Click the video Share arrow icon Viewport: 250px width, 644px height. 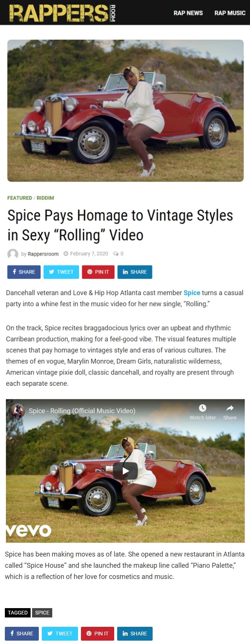tap(230, 408)
